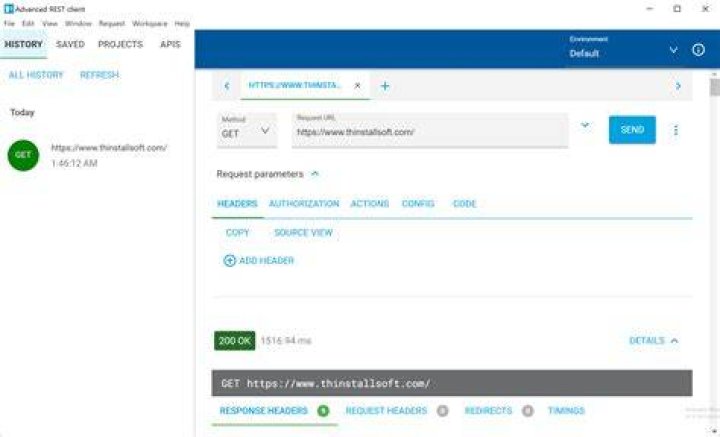720x437 pixels.
Task: Open the thinstallsoft.com history entry
Action: (x=109, y=155)
